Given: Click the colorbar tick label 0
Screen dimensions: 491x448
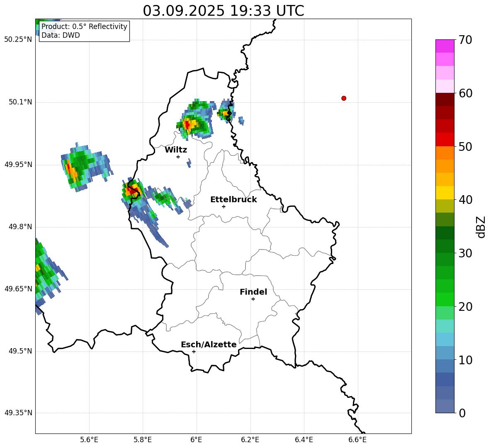Looking at the screenshot, I should [x=462, y=413].
